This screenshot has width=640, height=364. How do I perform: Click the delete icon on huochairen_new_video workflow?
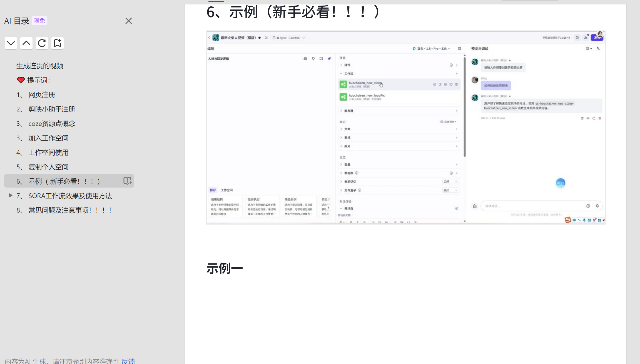point(457,84)
